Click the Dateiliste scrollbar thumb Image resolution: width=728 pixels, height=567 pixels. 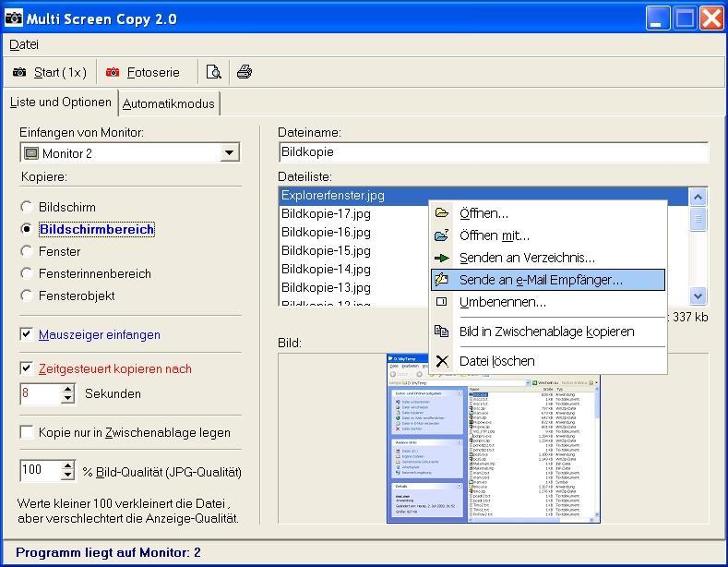[x=698, y=219]
